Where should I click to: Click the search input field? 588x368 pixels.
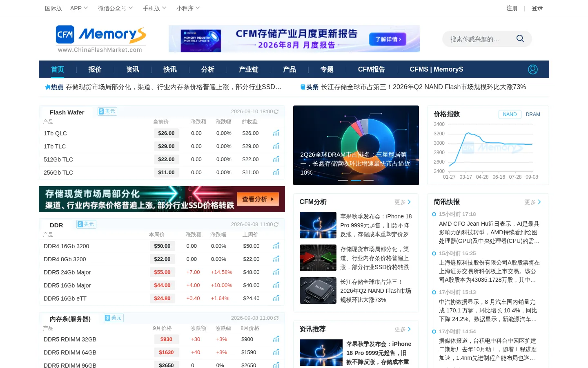479,39
